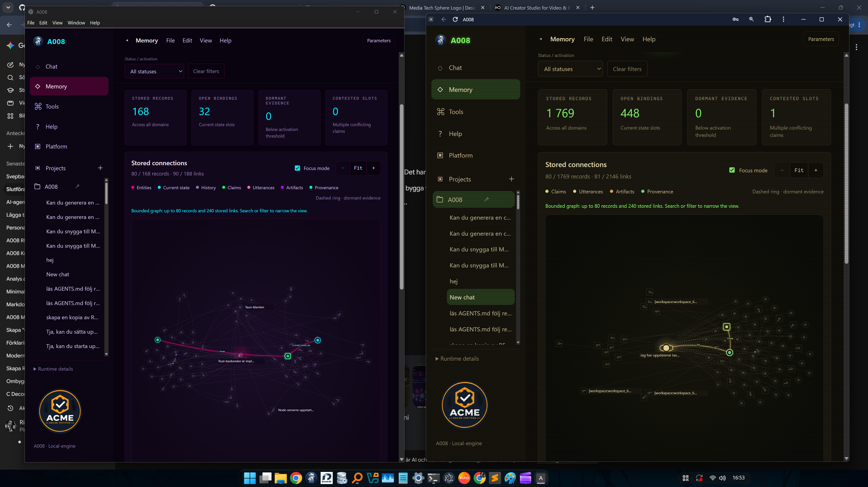Click Clear filters in left window
Image resolution: width=868 pixels, height=487 pixels.
[x=206, y=71]
